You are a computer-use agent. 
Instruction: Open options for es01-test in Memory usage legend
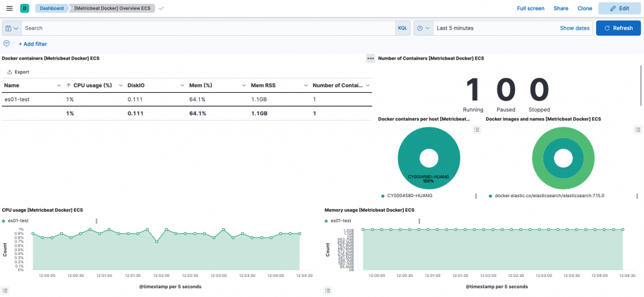[419, 220]
